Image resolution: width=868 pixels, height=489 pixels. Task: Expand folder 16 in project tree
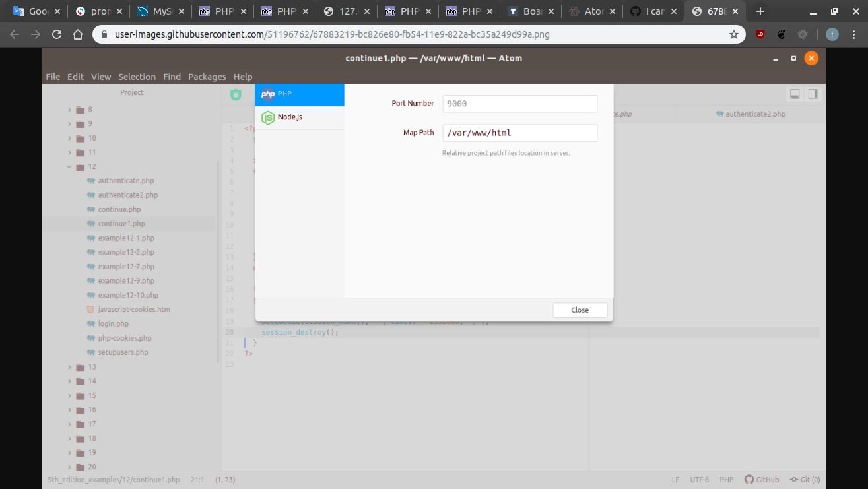[x=69, y=410]
